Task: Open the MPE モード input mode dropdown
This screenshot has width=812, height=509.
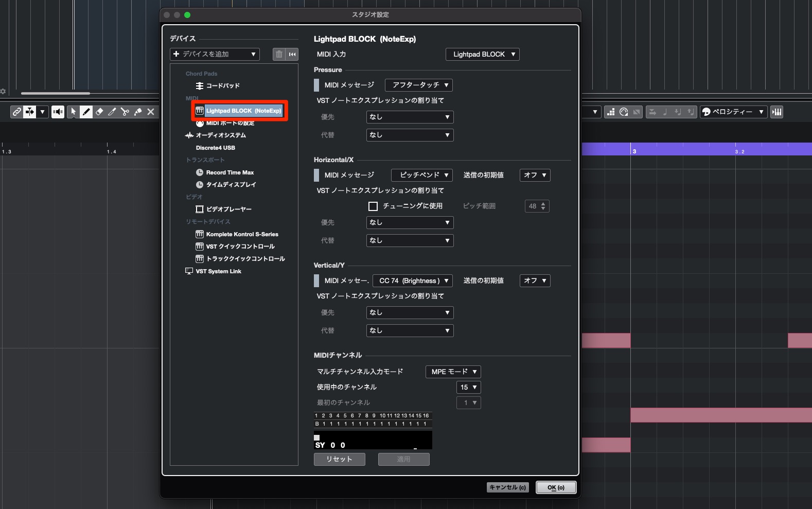Action: coord(453,372)
